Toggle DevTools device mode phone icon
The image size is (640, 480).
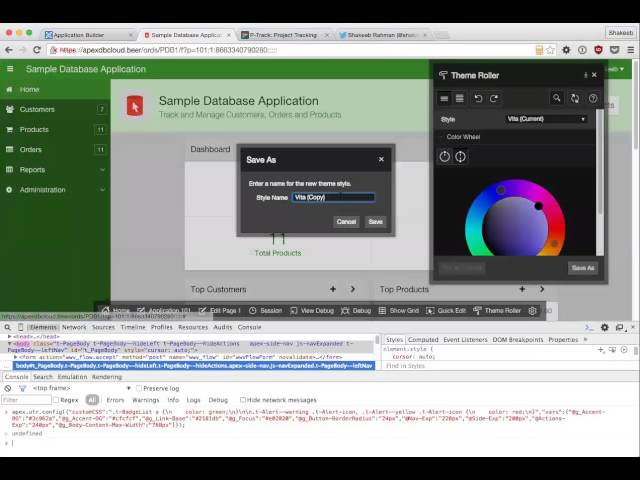pyautogui.click(x=20, y=327)
